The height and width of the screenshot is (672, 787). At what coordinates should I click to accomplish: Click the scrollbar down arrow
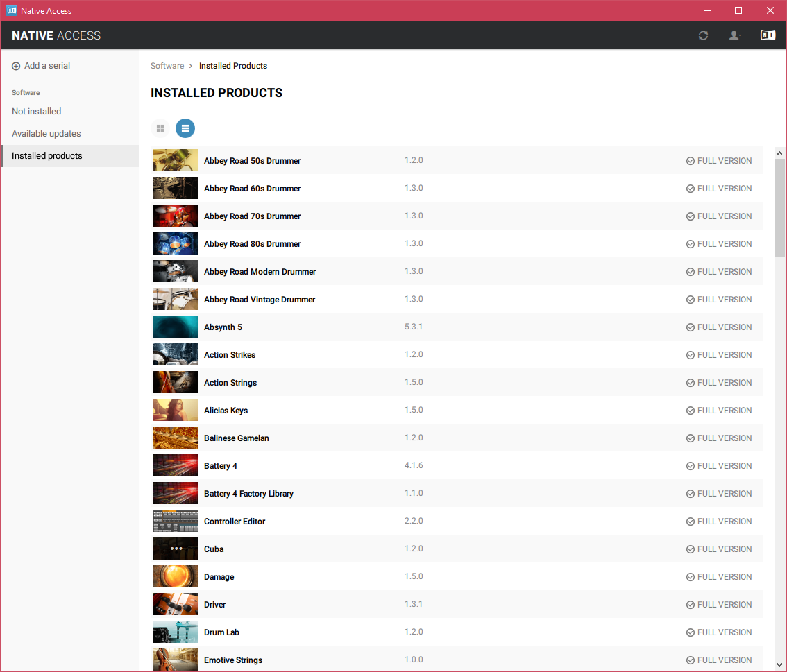[779, 665]
